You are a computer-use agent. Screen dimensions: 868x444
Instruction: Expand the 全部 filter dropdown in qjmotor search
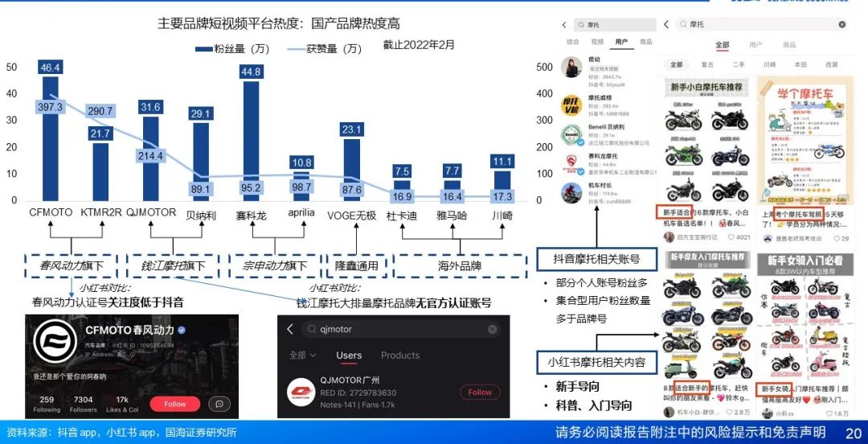coord(303,355)
